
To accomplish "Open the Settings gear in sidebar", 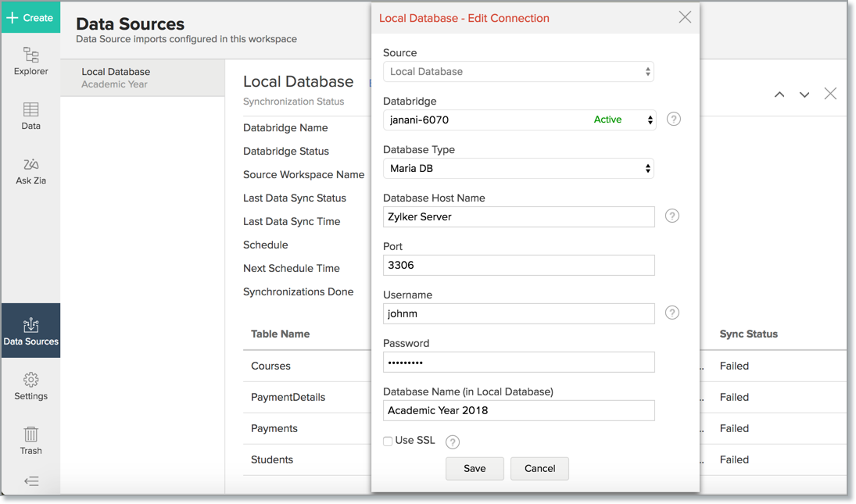I will 30,386.
